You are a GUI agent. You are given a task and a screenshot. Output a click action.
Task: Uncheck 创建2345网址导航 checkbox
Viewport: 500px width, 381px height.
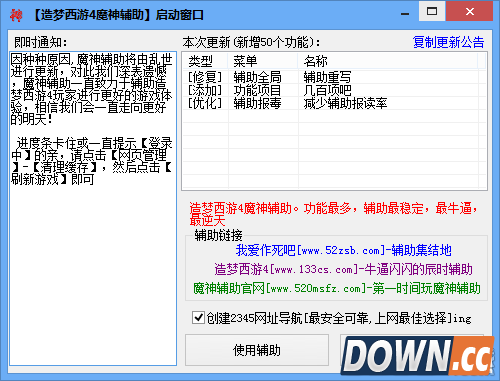point(198,318)
